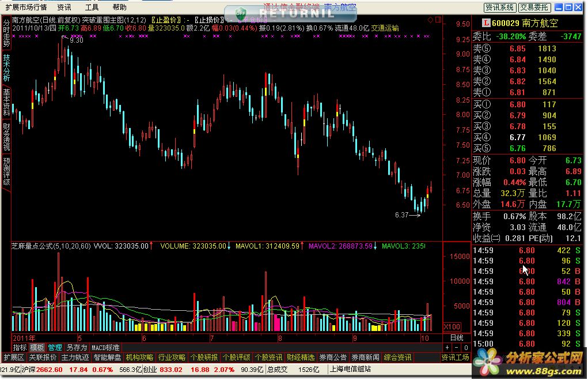Open the 工具 menu

(92, 7)
